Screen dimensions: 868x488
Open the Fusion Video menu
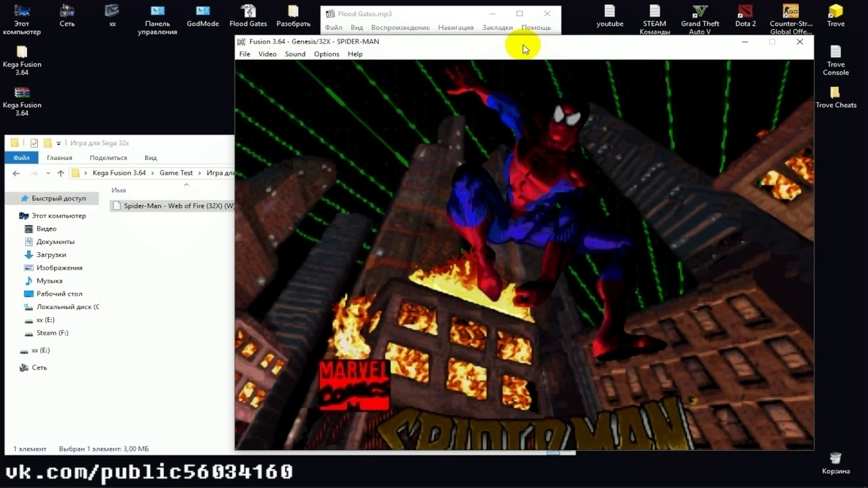pyautogui.click(x=267, y=54)
